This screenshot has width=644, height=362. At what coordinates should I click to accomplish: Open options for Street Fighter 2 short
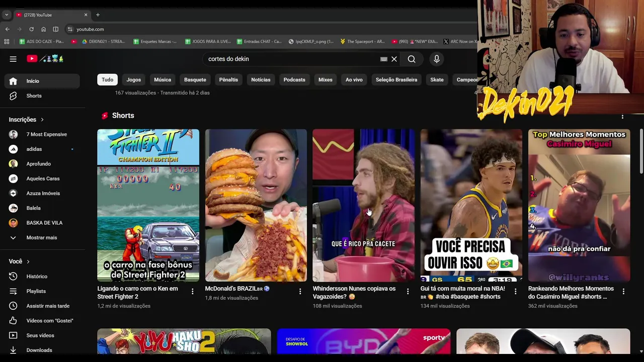pyautogui.click(x=192, y=291)
